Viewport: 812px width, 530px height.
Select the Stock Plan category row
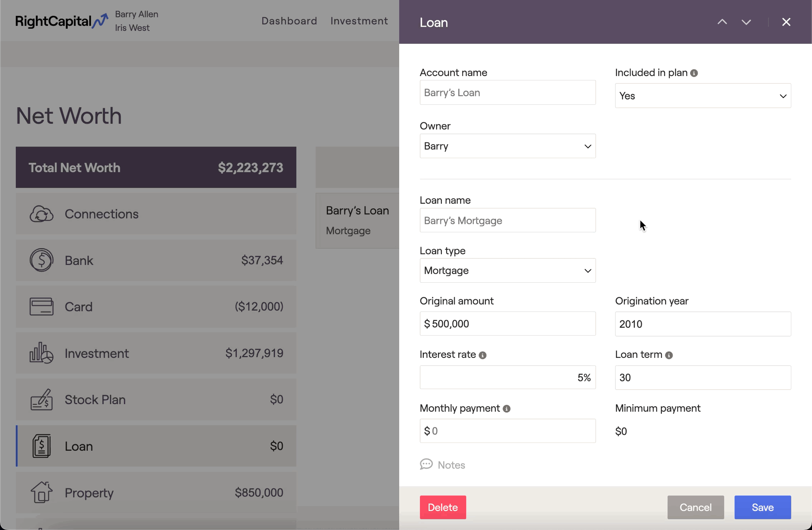[156, 399]
